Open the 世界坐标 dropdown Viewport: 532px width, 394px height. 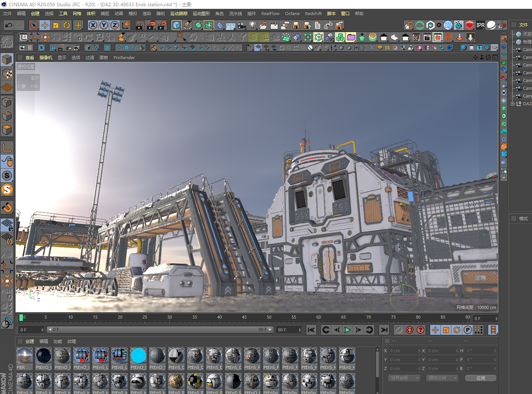point(404,378)
